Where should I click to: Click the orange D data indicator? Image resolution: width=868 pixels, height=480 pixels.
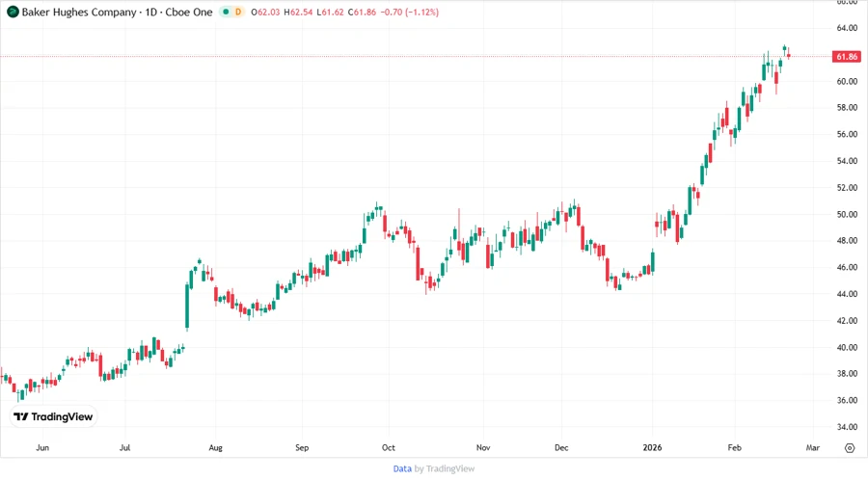[238, 13]
